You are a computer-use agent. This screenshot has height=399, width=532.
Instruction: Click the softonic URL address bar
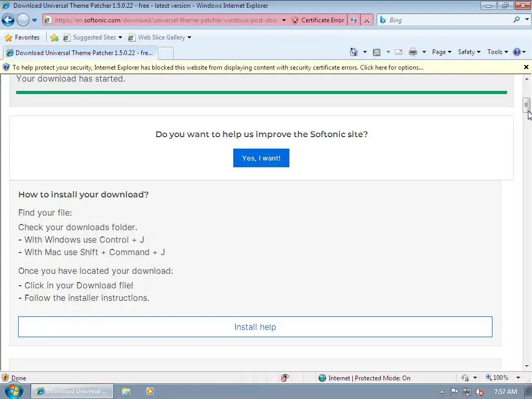(x=166, y=20)
